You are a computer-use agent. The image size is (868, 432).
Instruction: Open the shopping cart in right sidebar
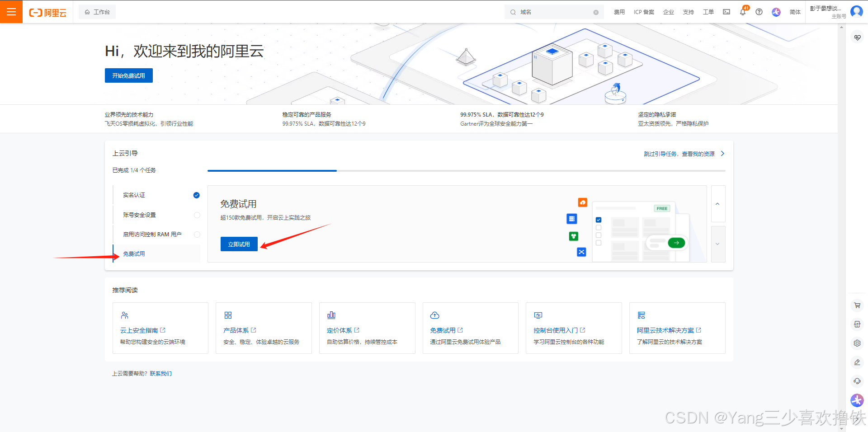coord(857,305)
